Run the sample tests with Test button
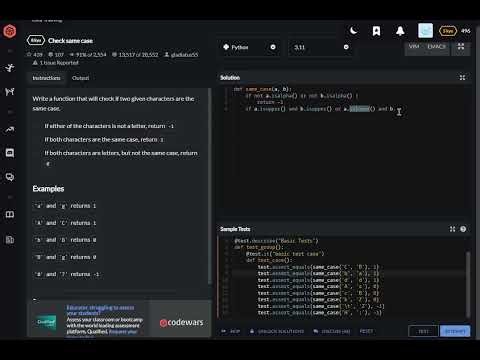 click(x=423, y=331)
